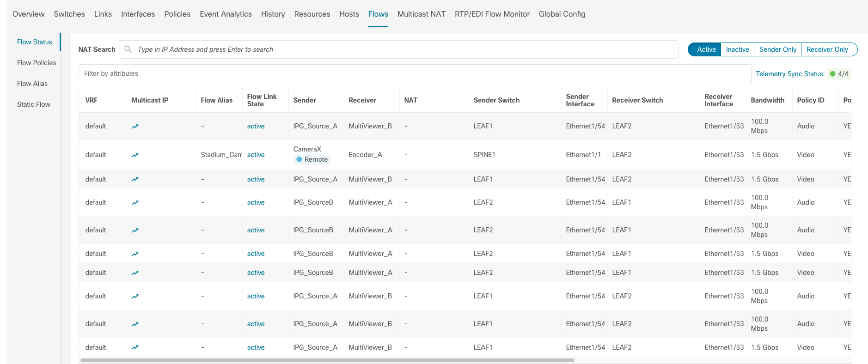Click the active link in the Stadium_Cam row

point(256,155)
